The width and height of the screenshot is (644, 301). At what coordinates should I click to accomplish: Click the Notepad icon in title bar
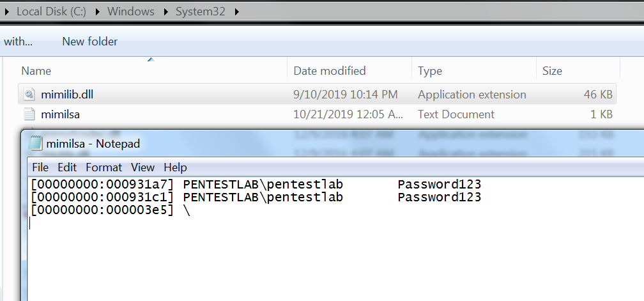pos(36,143)
